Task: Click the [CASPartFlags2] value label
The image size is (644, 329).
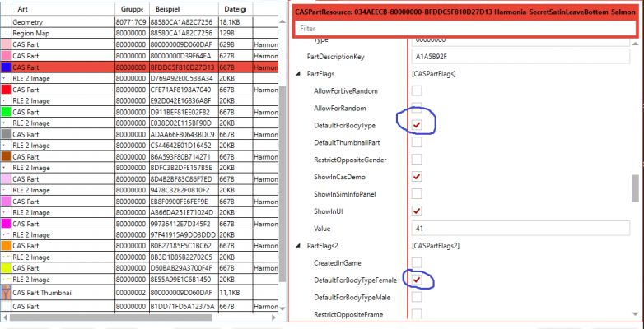Action: (x=436, y=246)
